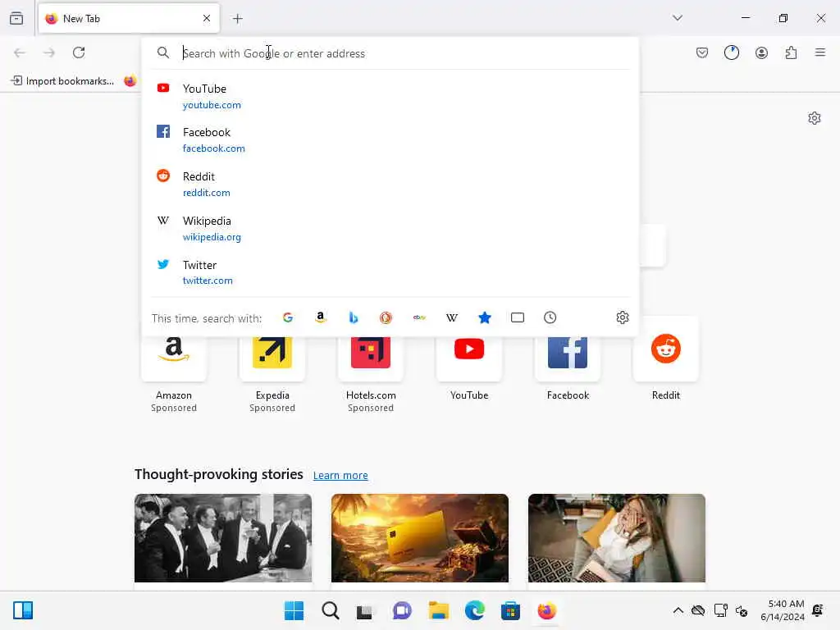The height and width of the screenshot is (630, 840).
Task: Open File Explorer from the taskbar
Action: (x=439, y=610)
